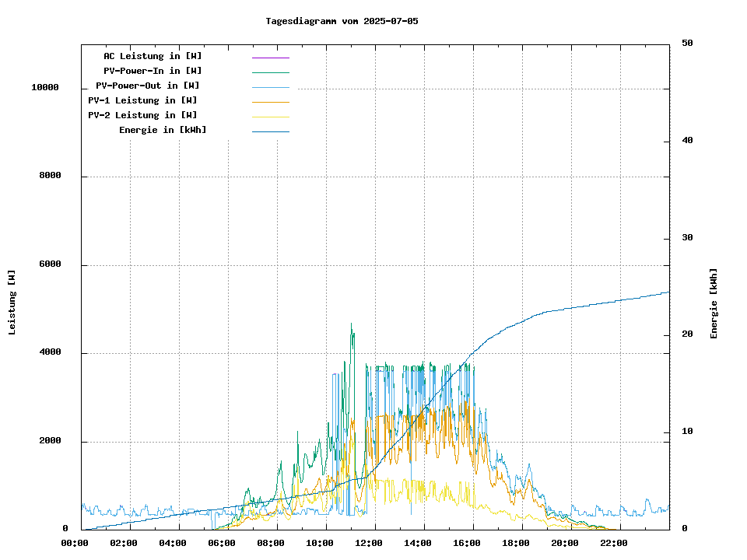Select the PV-Power-In in [W] legend label

coord(153,71)
